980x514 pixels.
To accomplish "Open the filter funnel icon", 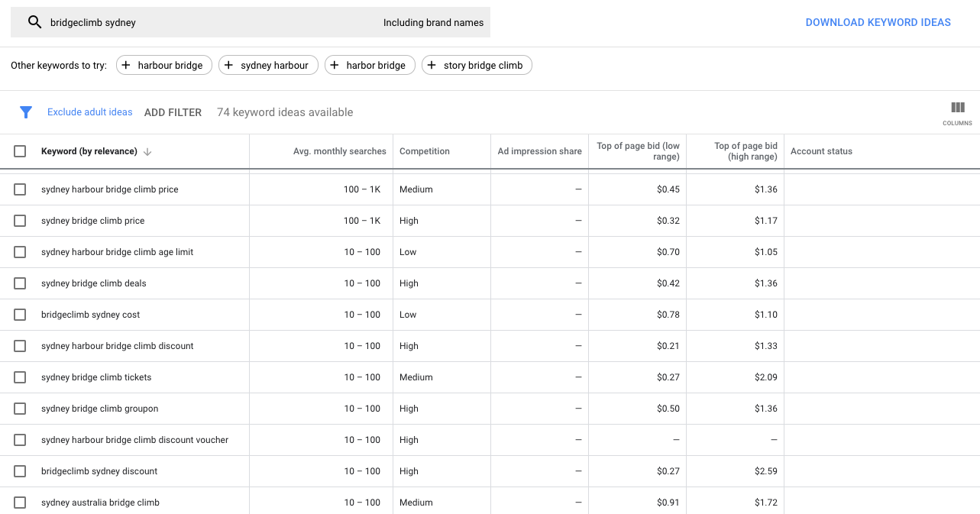I will point(26,112).
